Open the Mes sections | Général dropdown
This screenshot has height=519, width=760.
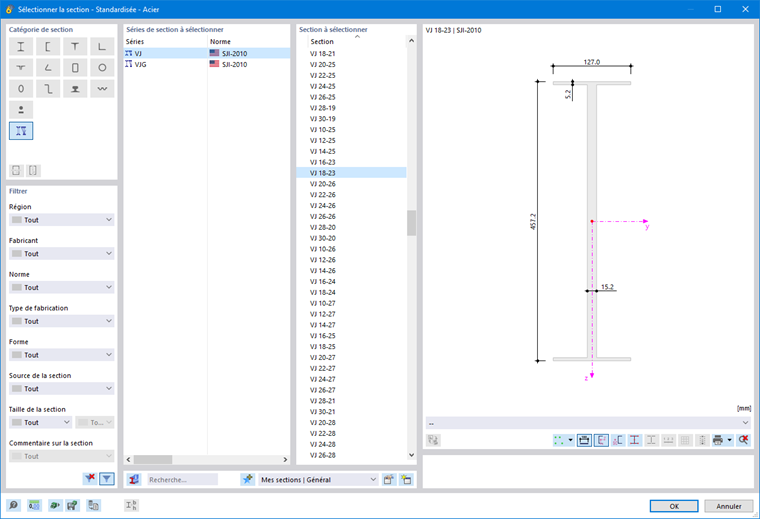click(x=318, y=480)
